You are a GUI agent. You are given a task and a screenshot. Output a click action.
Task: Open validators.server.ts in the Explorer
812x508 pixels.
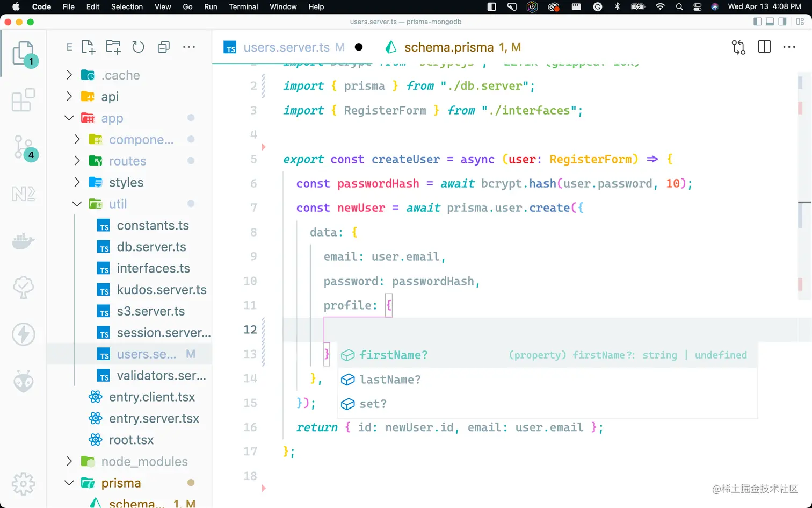(161, 375)
